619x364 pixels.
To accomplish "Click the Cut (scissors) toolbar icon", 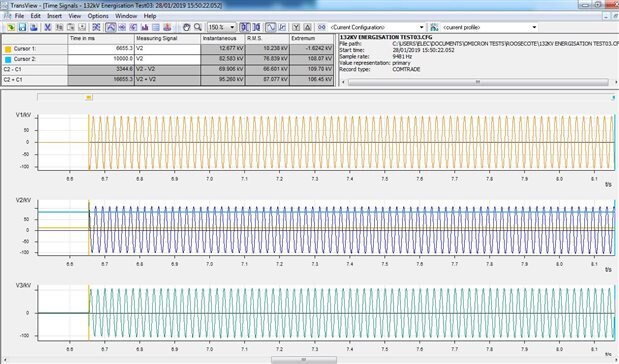I will [48, 27].
